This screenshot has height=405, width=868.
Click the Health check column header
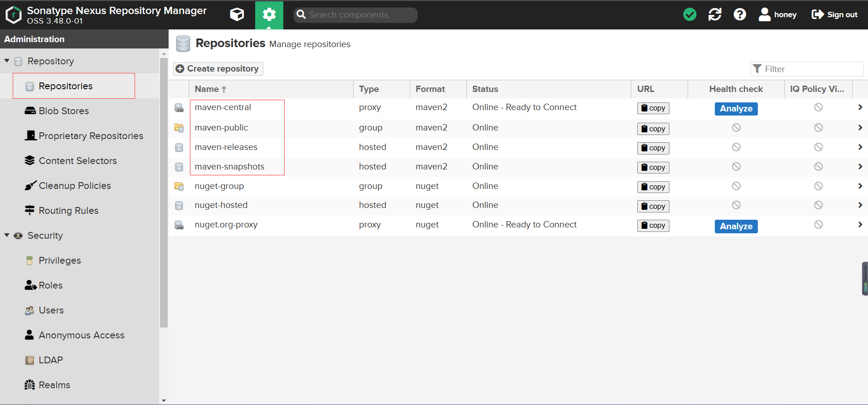(736, 89)
